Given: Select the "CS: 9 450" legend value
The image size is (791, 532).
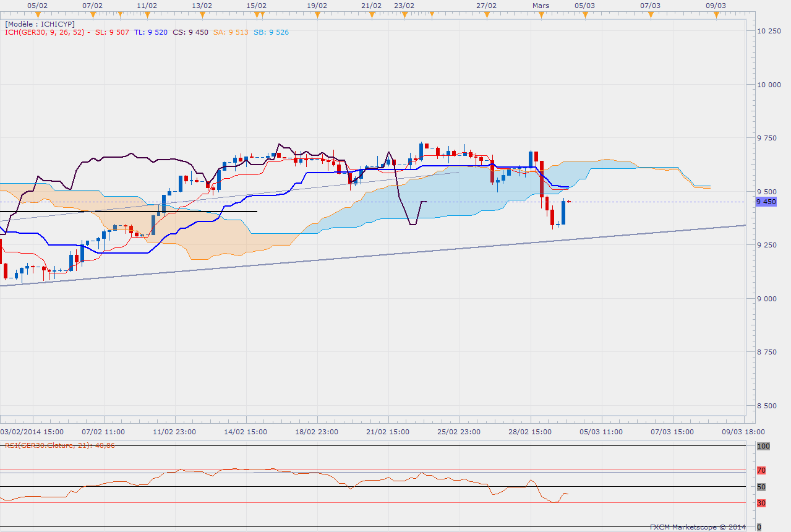Looking at the screenshot, I should 190,32.
